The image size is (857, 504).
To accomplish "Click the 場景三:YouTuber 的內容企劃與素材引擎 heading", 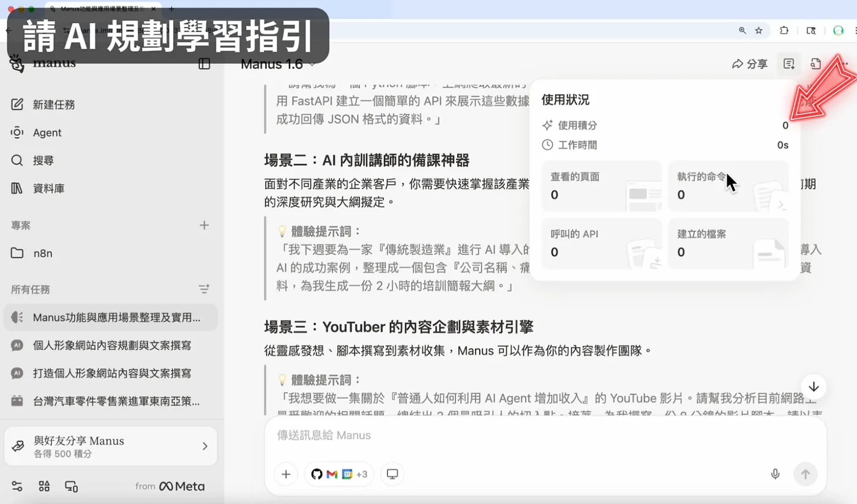I will pyautogui.click(x=399, y=327).
